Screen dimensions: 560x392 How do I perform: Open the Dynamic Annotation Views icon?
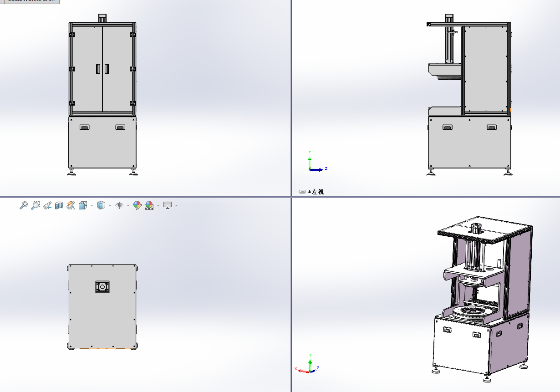click(x=71, y=205)
